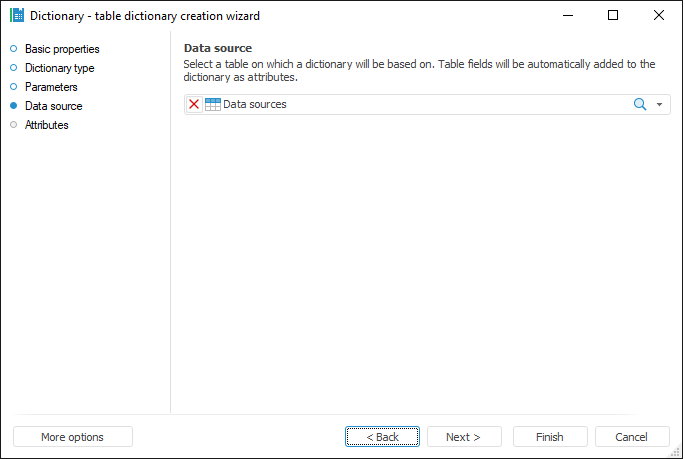685x459 pixels.
Task: Click the filled blue bullet of current step
Action: [x=14, y=106]
